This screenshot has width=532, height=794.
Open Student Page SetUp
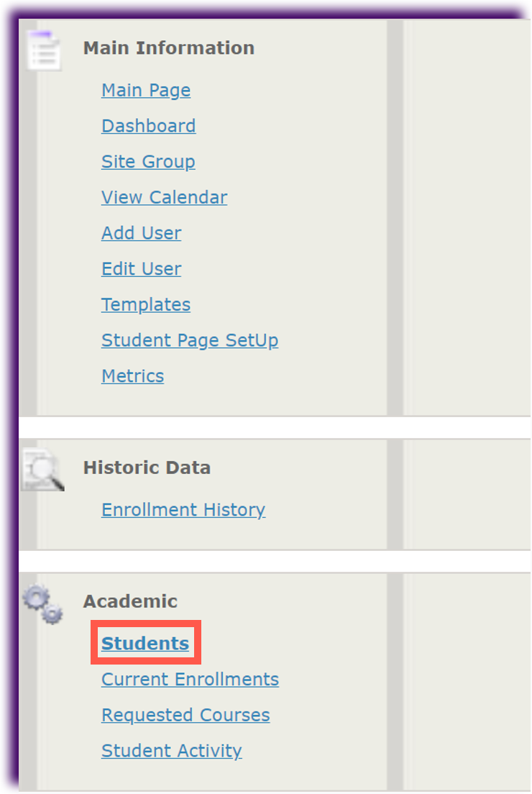pos(190,340)
